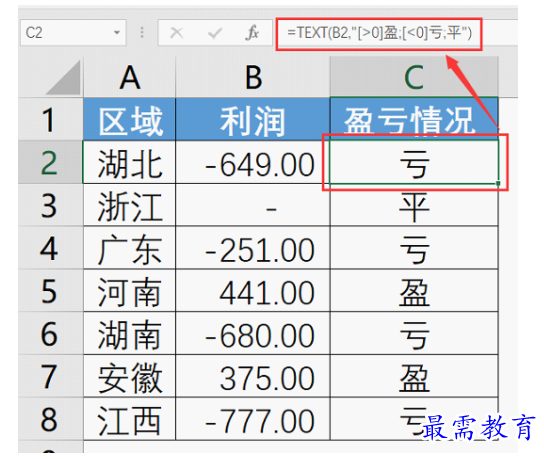Select row 8 header
This screenshot has width=544, height=459.
(x=51, y=419)
